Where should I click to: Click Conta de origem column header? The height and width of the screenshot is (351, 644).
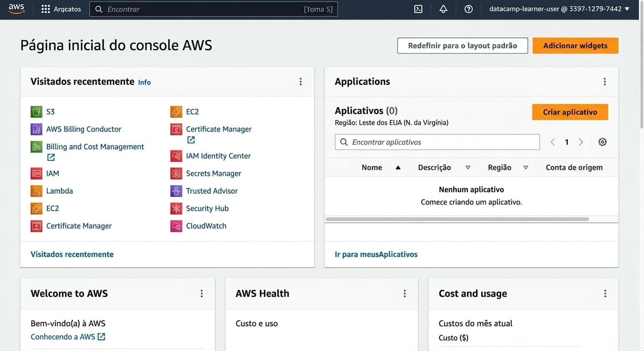(574, 168)
